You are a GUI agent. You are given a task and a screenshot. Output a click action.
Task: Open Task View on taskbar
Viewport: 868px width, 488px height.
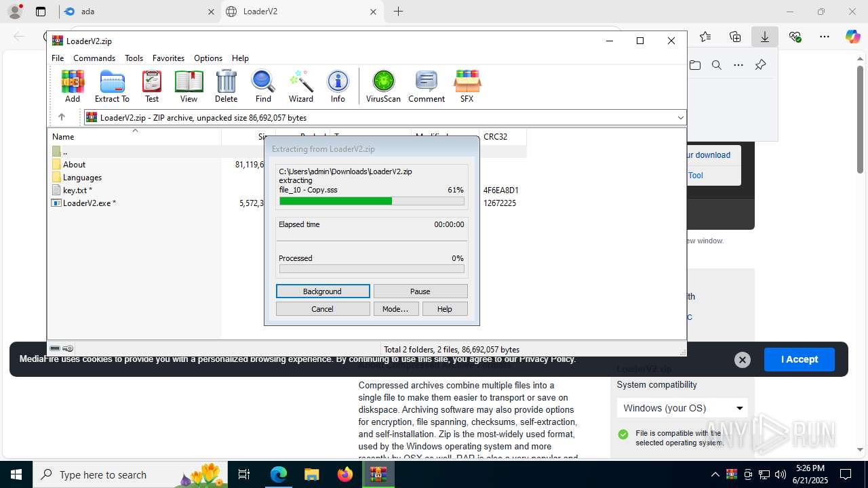click(245, 474)
